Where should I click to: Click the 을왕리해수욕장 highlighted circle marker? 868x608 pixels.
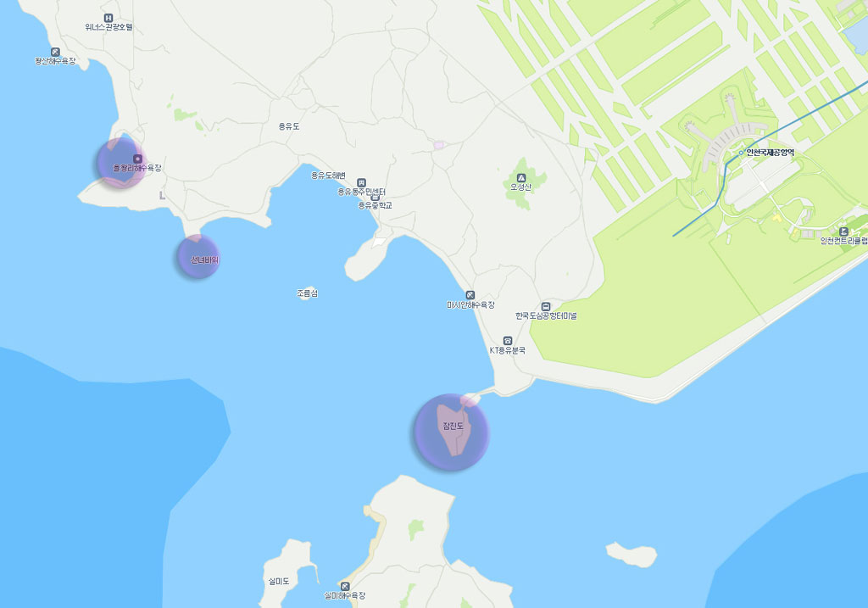[x=121, y=164]
